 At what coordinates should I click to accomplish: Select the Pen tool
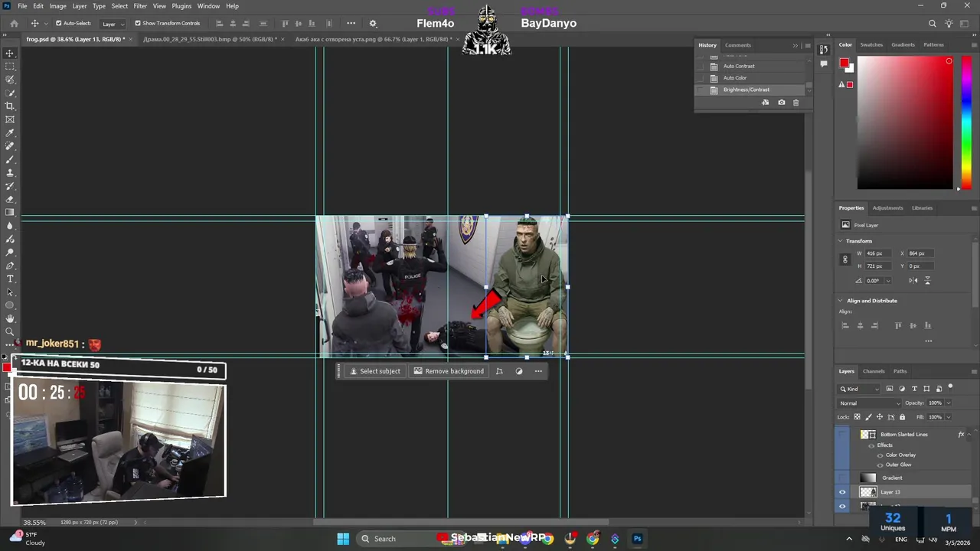tap(10, 266)
